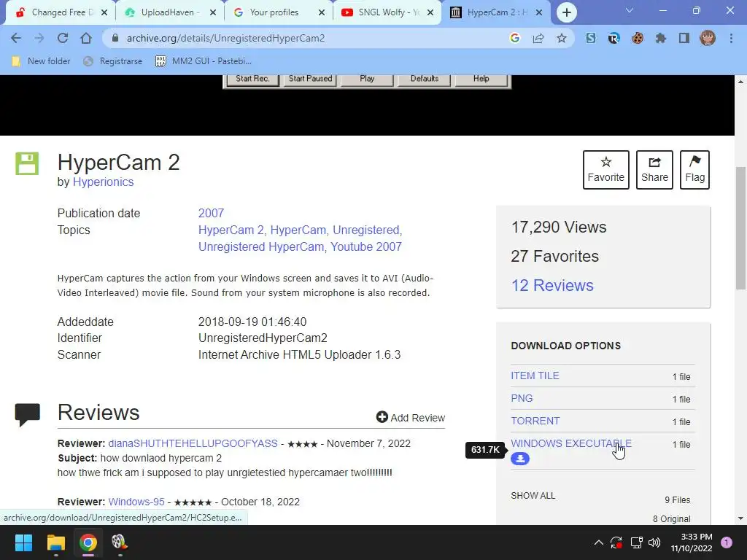The width and height of the screenshot is (747, 560).
Task: Download the PNG file
Action: coord(522,398)
